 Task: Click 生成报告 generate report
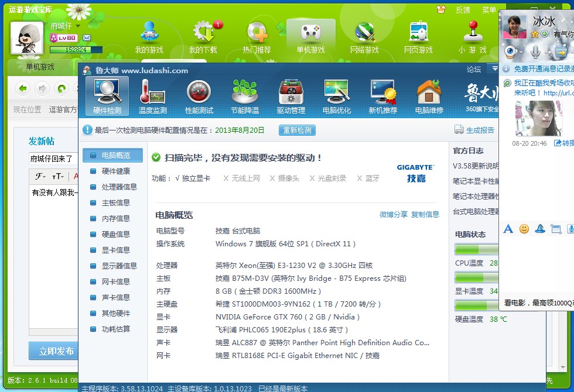(x=474, y=130)
